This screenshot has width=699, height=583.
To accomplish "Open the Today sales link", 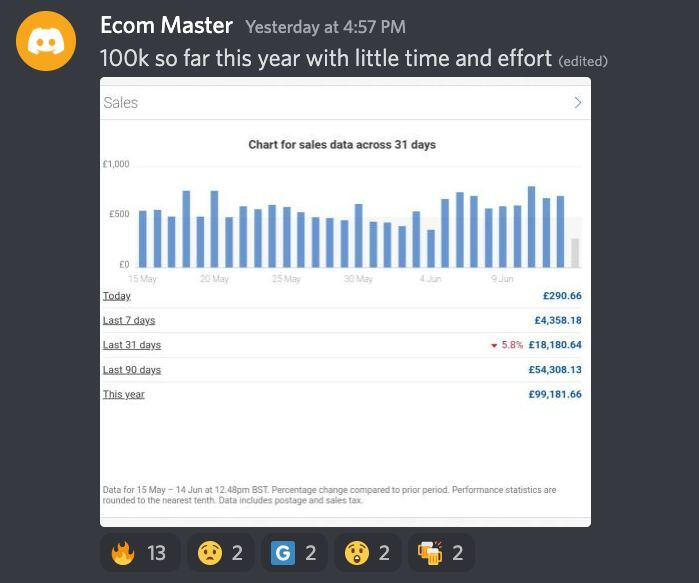I will click(x=117, y=296).
